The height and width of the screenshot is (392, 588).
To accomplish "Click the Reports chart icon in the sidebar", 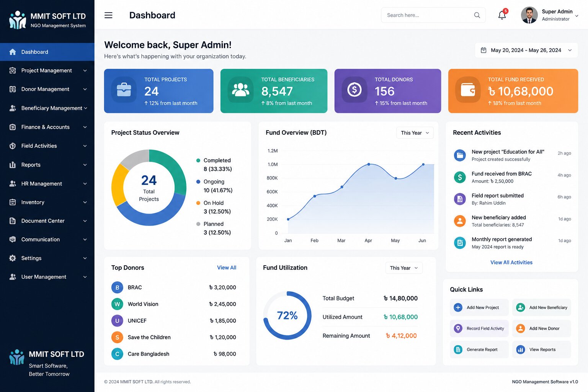I will [13, 165].
